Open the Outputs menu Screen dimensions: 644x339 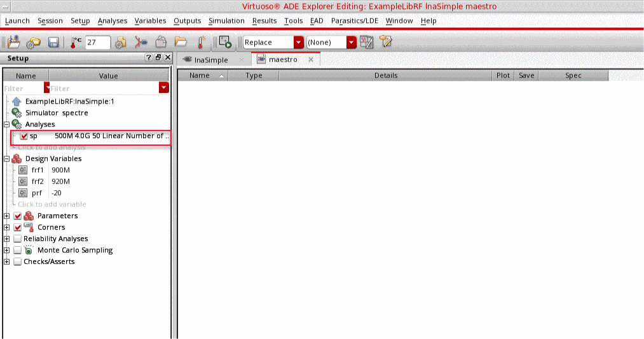188,20
